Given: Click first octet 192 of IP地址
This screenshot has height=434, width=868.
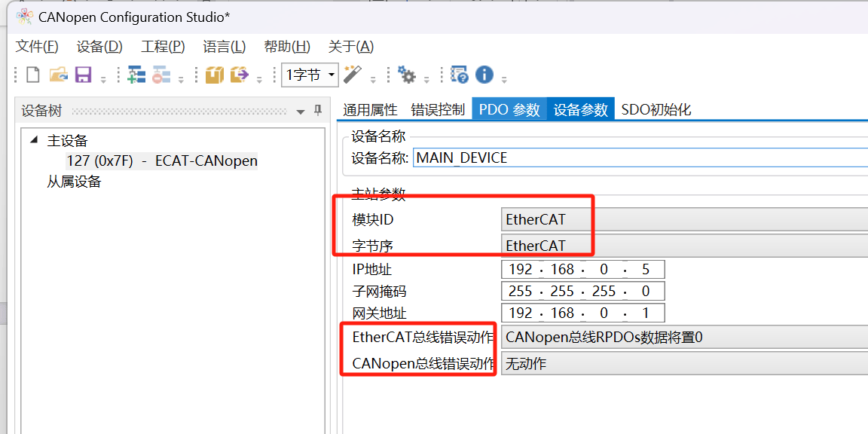Looking at the screenshot, I should 521,270.
